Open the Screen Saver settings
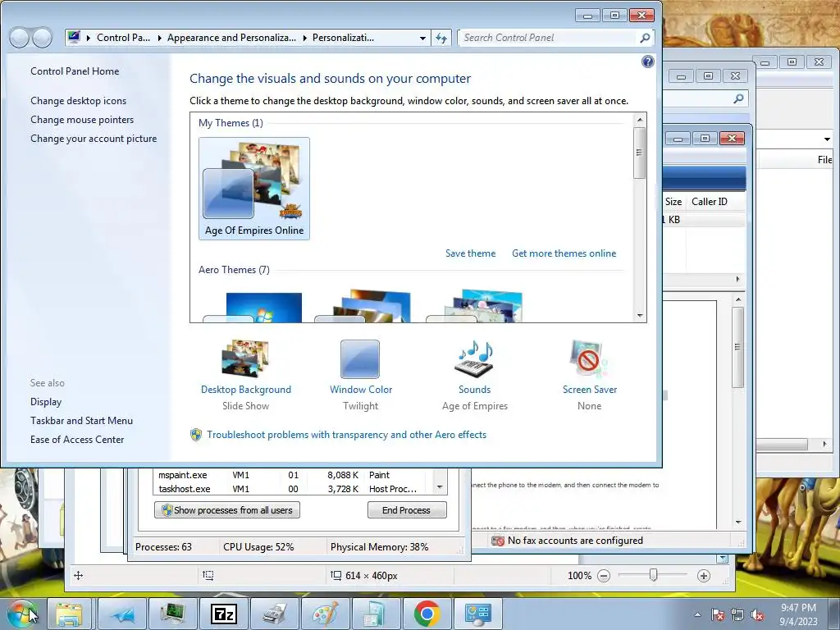Image resolution: width=840 pixels, height=630 pixels. [589, 376]
